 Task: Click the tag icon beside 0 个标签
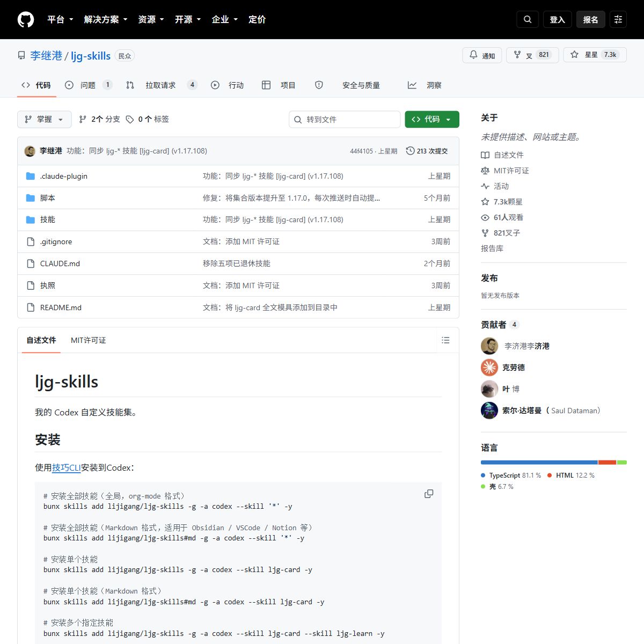(130, 119)
